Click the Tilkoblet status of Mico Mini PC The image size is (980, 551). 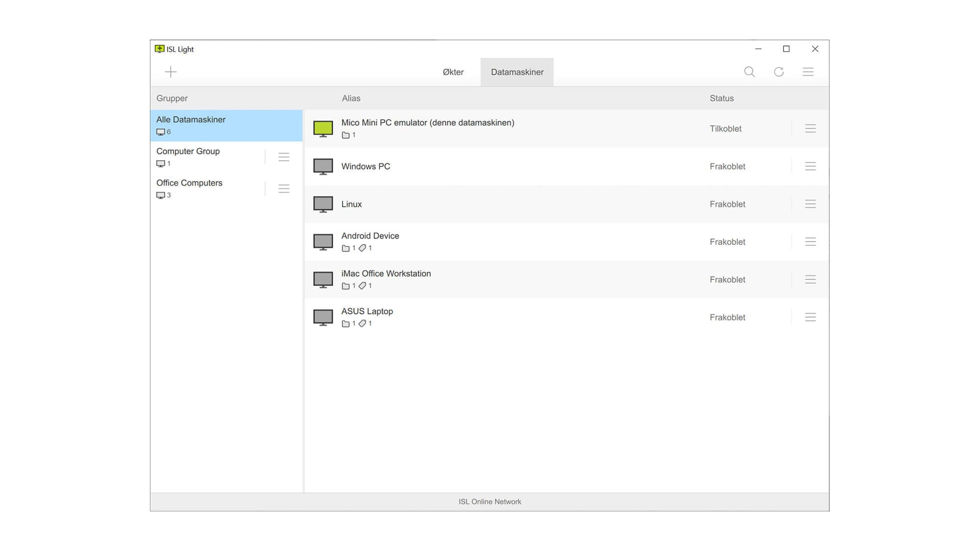tap(725, 129)
